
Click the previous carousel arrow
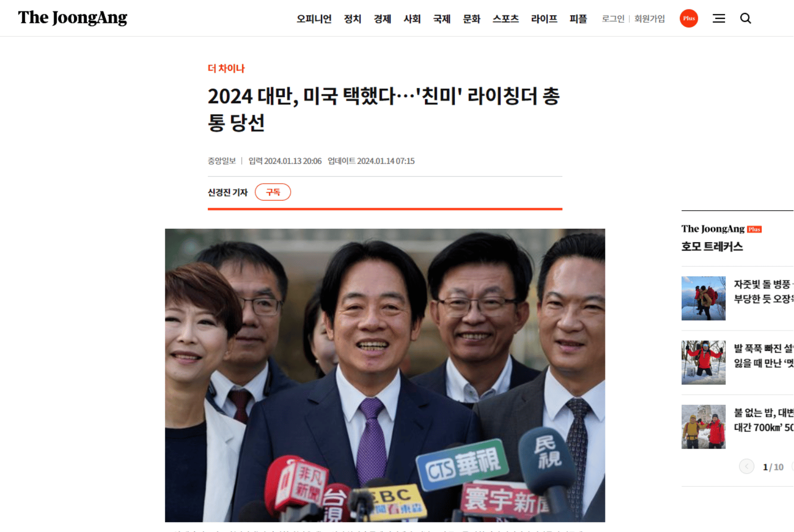[x=746, y=466]
